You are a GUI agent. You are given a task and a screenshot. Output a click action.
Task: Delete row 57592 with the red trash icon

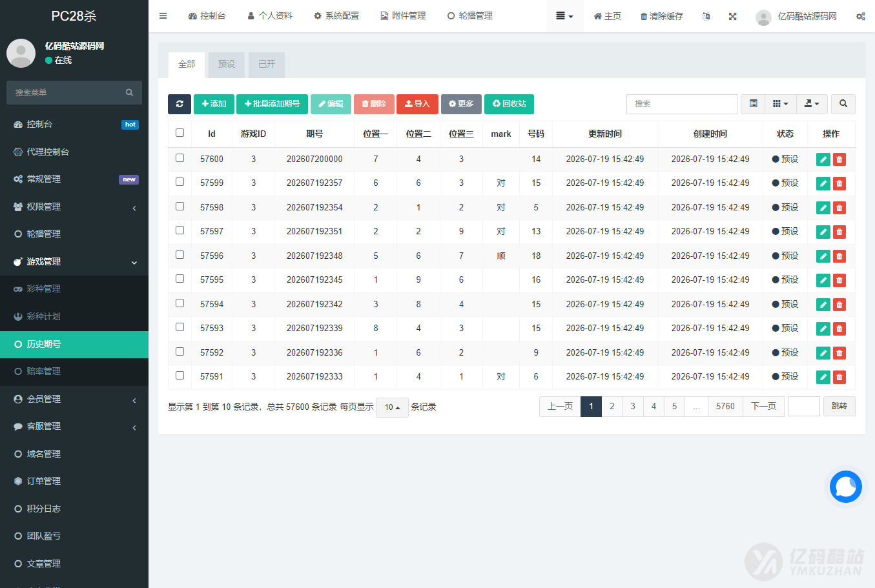pos(839,353)
